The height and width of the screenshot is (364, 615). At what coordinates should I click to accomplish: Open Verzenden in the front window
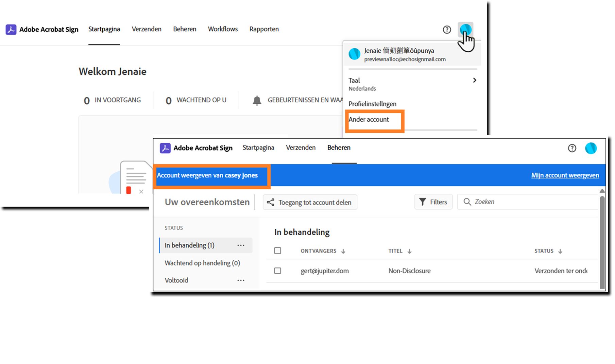tap(301, 148)
